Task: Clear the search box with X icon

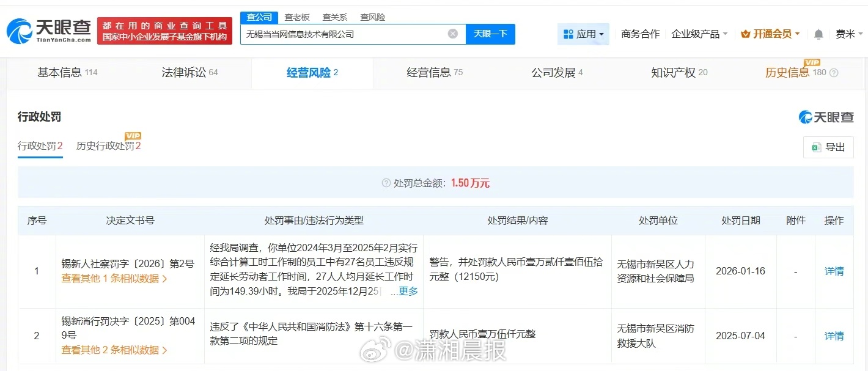Action: (453, 34)
